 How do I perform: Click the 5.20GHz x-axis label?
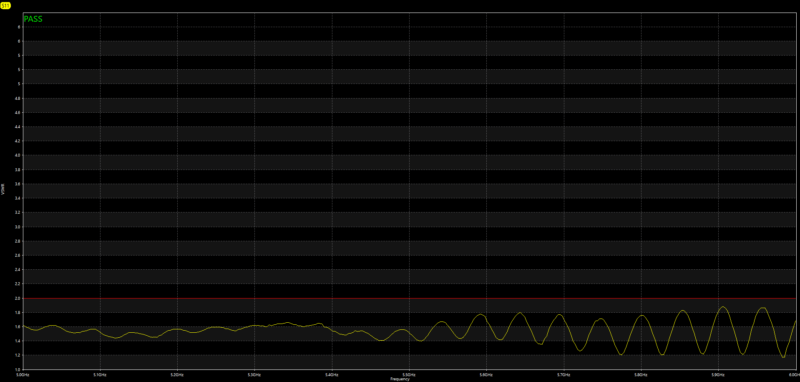tap(178, 374)
